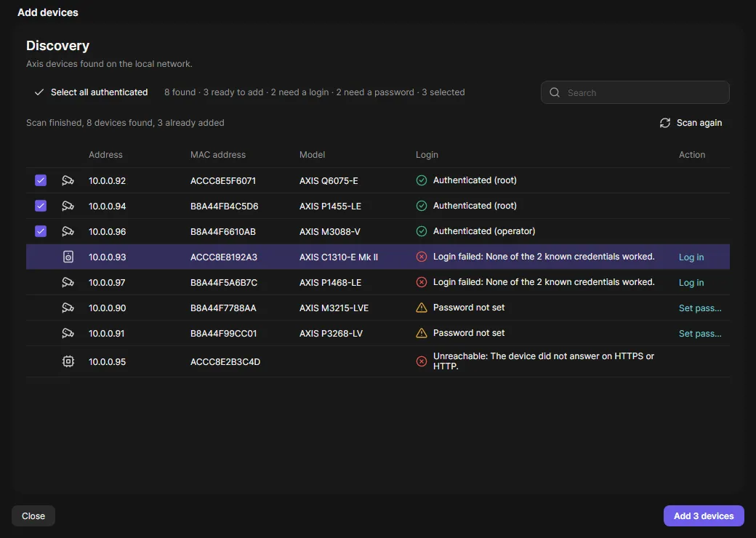Screen dimensions: 756x538
Task: Click model name AXIS C1310-E Mk II
Action: (x=339, y=257)
